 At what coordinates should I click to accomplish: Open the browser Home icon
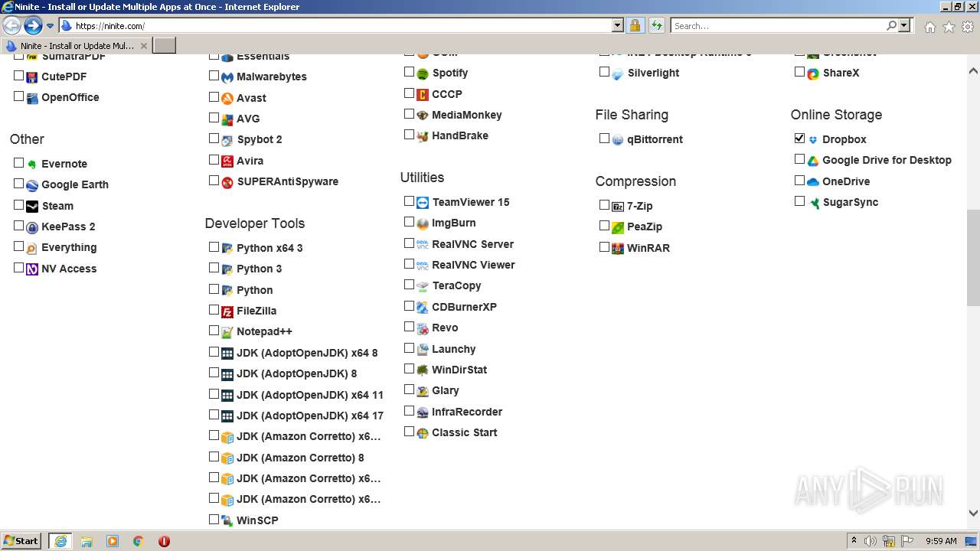[x=929, y=26]
